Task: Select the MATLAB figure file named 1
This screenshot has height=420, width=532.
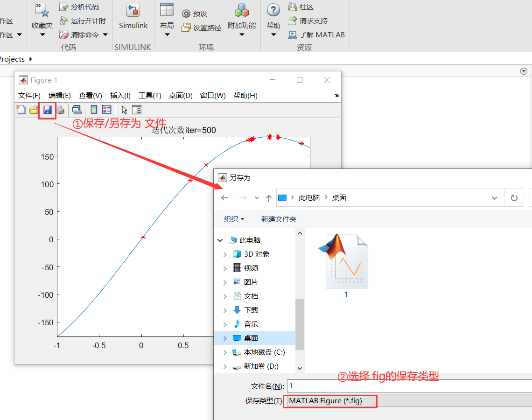Action: [344, 266]
